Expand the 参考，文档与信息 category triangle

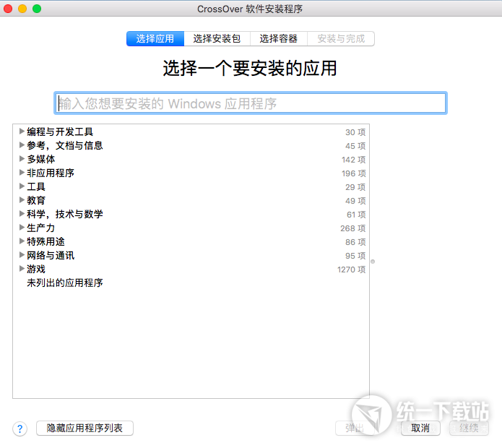point(22,145)
